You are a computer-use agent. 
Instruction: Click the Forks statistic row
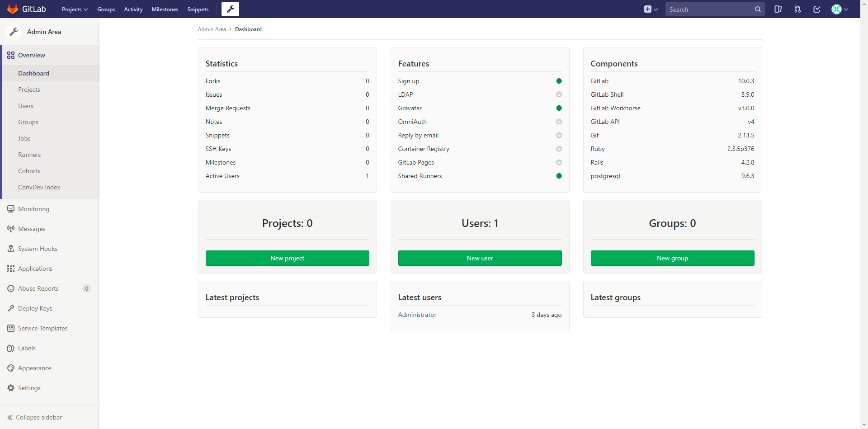(287, 81)
